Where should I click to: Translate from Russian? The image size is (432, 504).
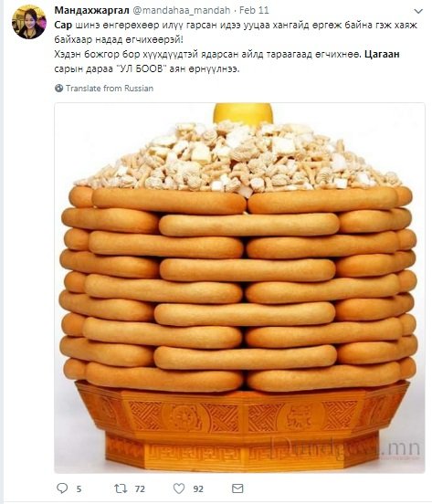tap(110, 88)
